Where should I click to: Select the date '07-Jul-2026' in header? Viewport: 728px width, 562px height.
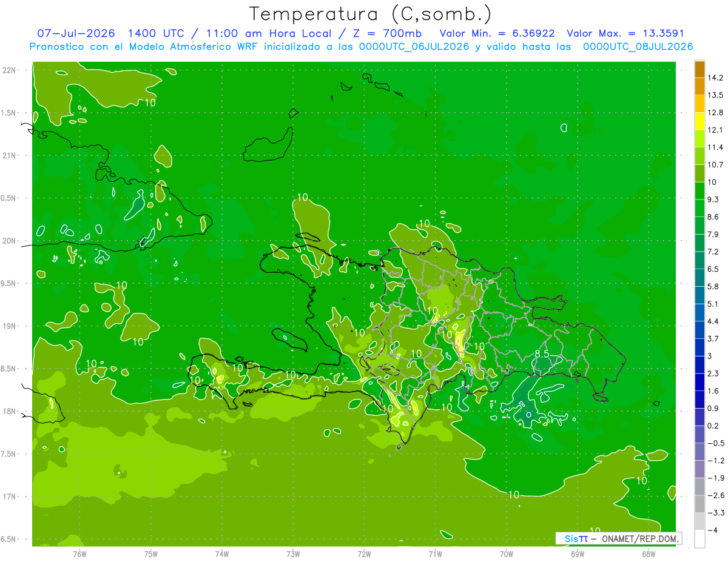point(77,33)
